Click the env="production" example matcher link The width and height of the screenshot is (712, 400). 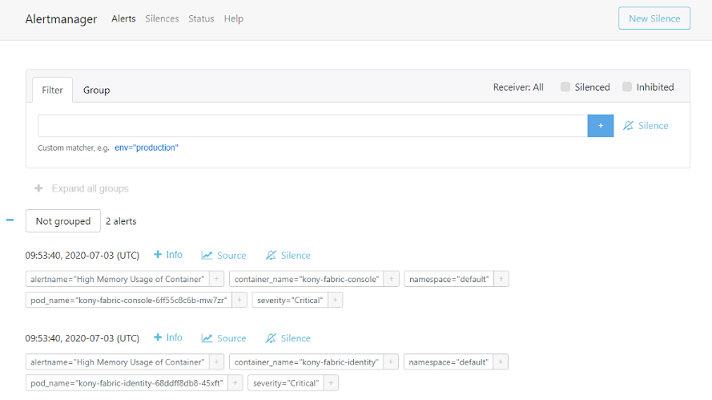coord(147,148)
